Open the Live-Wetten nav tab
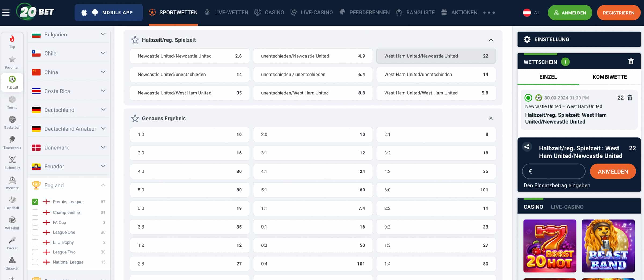 click(x=226, y=12)
